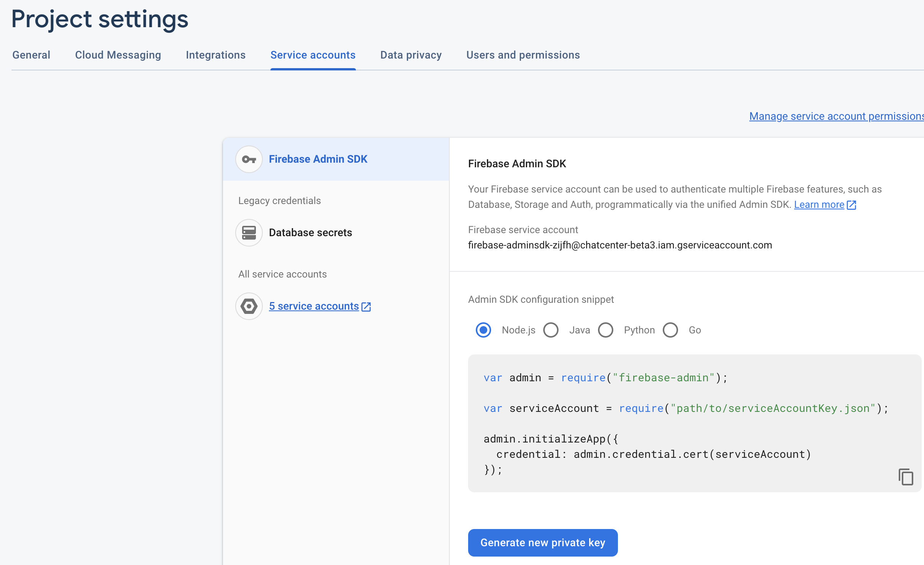924x565 pixels.
Task: Copy the configuration snippet with copy icon
Action: click(x=906, y=477)
